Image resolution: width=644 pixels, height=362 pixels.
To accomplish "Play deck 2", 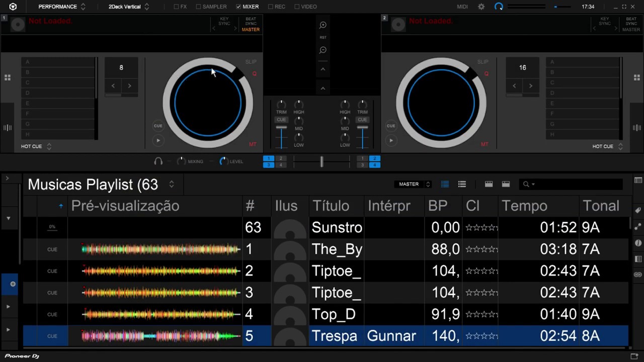I will pos(391,140).
